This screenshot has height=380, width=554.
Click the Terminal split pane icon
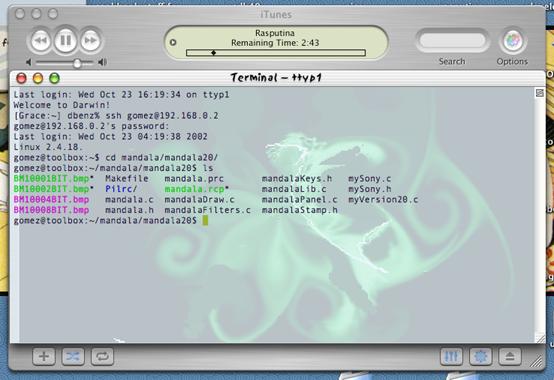(540, 93)
